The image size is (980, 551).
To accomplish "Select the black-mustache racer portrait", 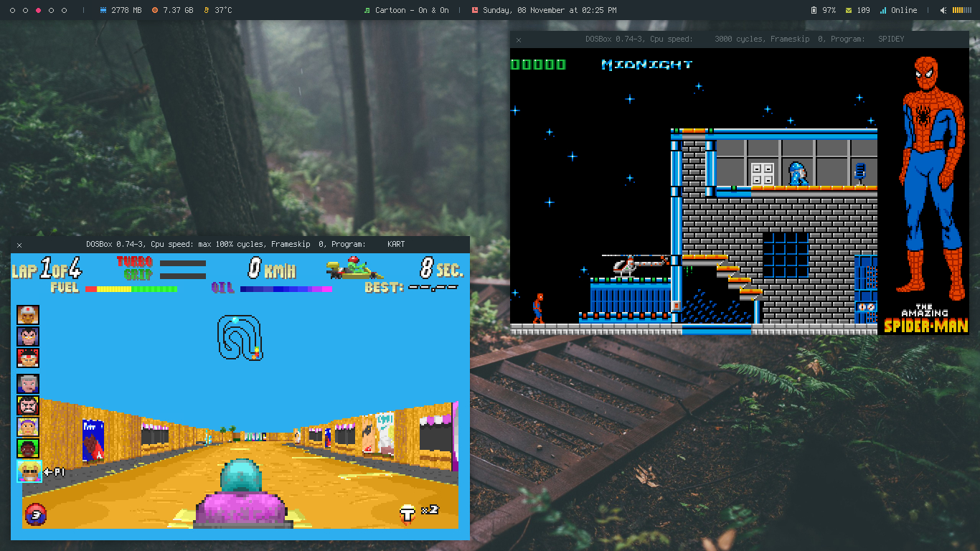I will [x=28, y=405].
